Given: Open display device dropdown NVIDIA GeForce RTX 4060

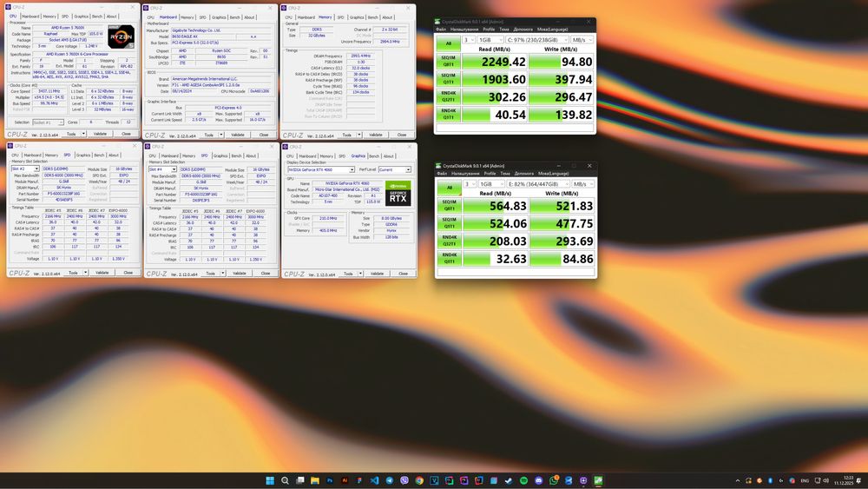Looking at the screenshot, I should coord(320,169).
